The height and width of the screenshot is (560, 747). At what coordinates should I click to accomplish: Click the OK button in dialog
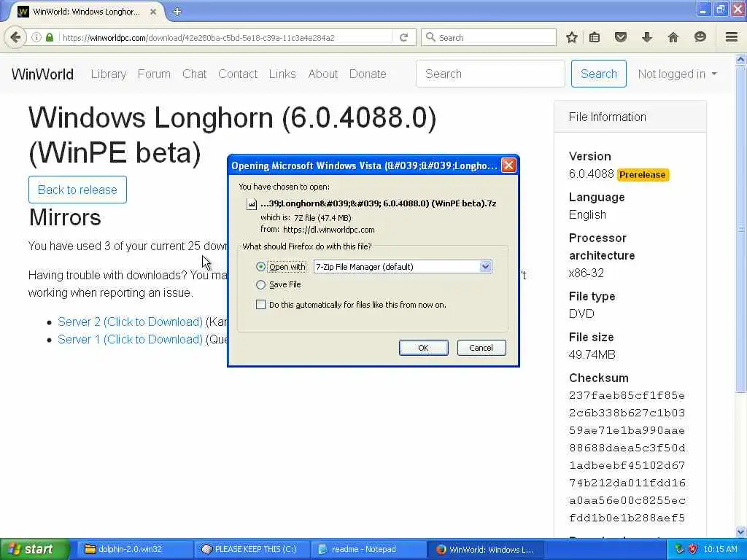pyautogui.click(x=424, y=348)
